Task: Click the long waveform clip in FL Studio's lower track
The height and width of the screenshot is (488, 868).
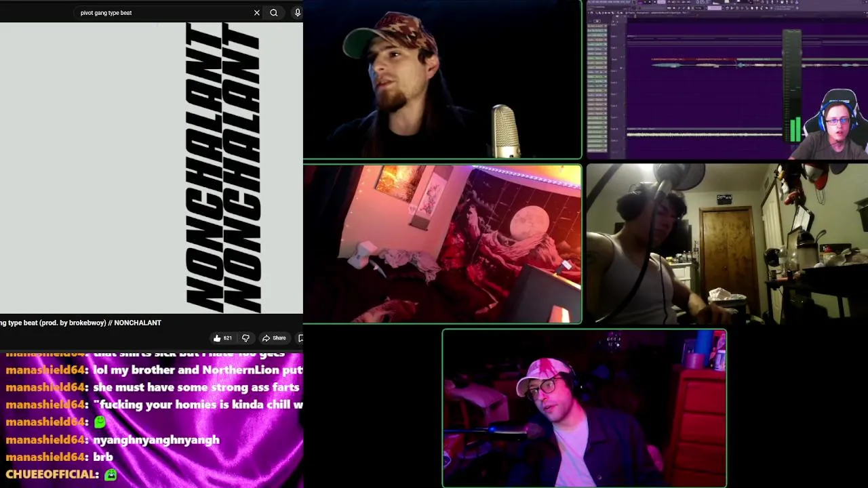Action: point(704,134)
